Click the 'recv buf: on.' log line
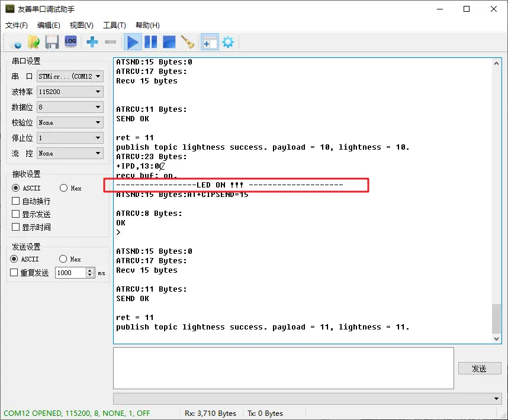Screen dimensions: 508x420 click(146, 176)
